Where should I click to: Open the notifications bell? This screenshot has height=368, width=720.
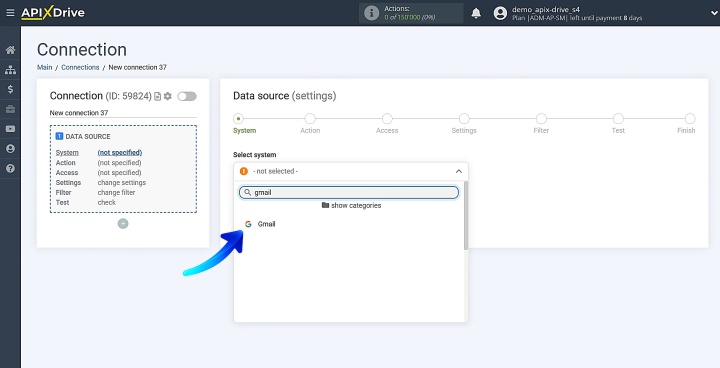click(x=476, y=13)
